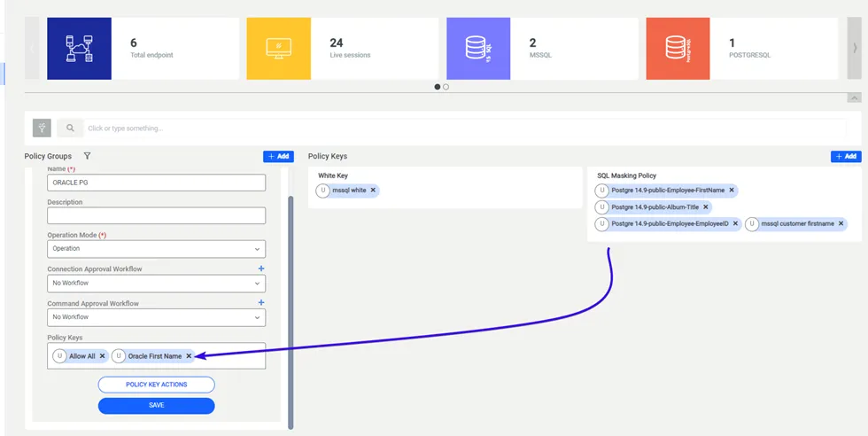Image resolution: width=868 pixels, height=436 pixels.
Task: Click the Live sessions monitor icon tile
Action: click(278, 48)
